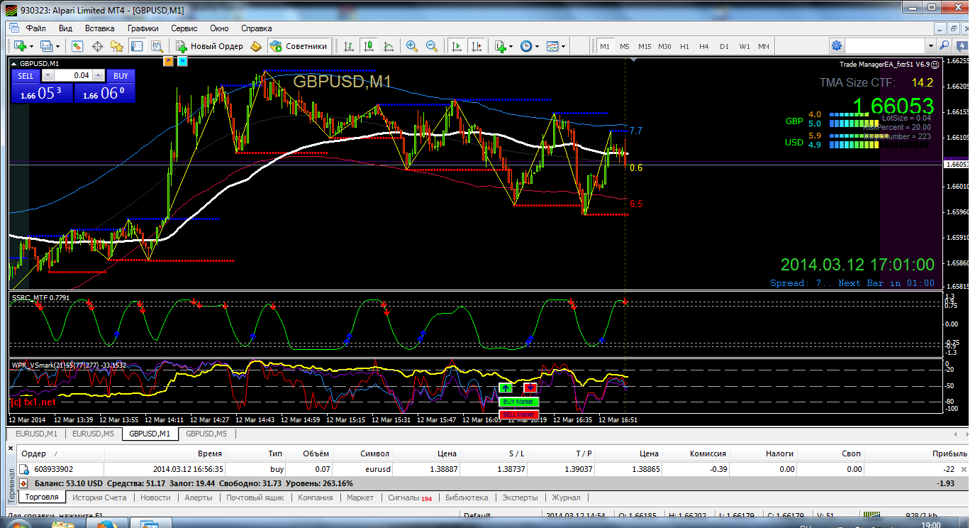Open the Navigator folder-star icon
This screenshot has height=528, width=980.
[x=117, y=46]
